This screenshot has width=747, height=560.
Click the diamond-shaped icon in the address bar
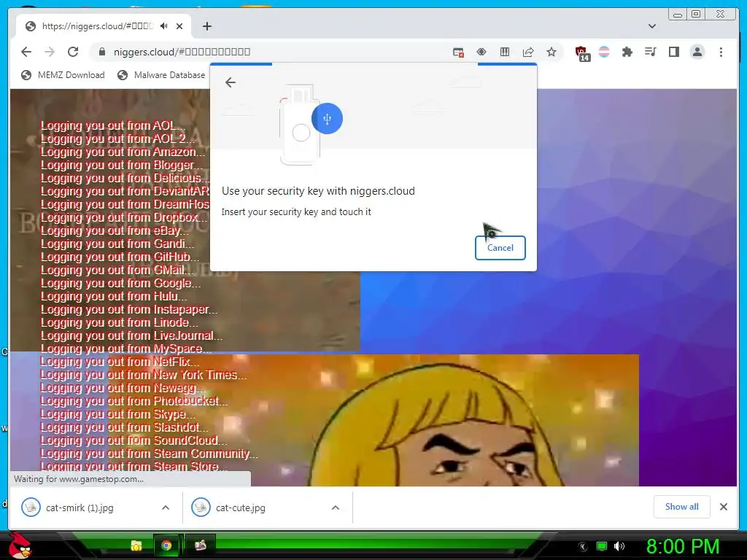click(481, 52)
